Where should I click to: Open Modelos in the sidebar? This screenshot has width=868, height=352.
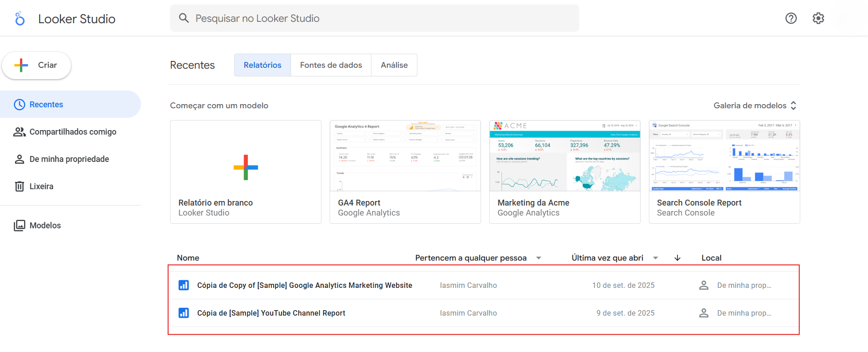[x=70, y=226]
